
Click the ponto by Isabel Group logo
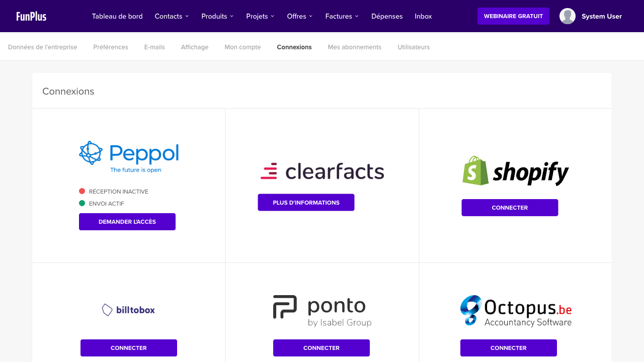pos(322,311)
